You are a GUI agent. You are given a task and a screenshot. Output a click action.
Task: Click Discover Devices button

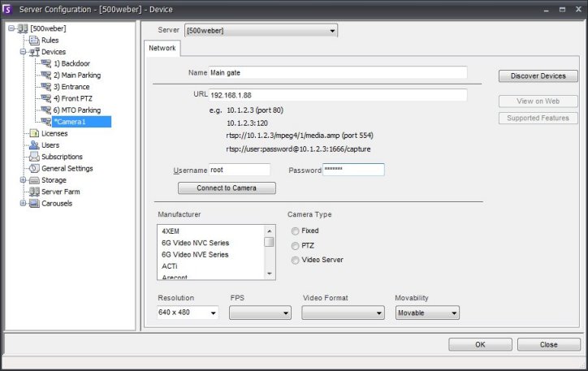pos(538,76)
